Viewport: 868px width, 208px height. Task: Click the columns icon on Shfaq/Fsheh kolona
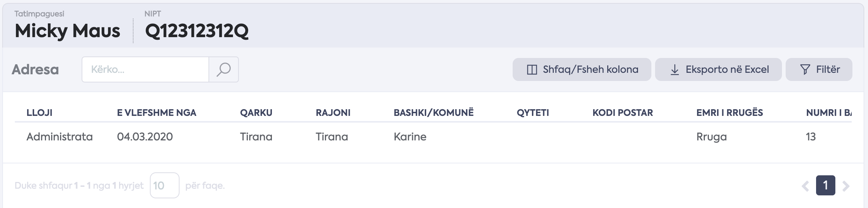[532, 69]
